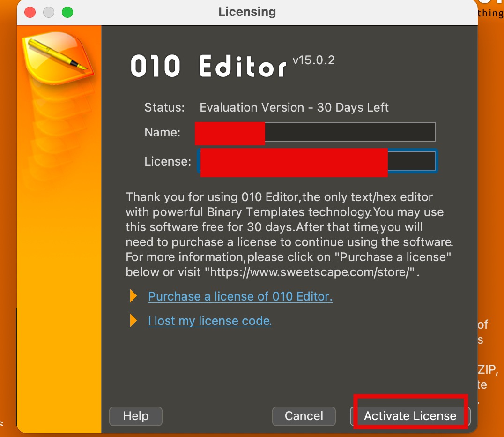Click inside the Name input field
Screen dimensions: 504x437
click(x=349, y=132)
